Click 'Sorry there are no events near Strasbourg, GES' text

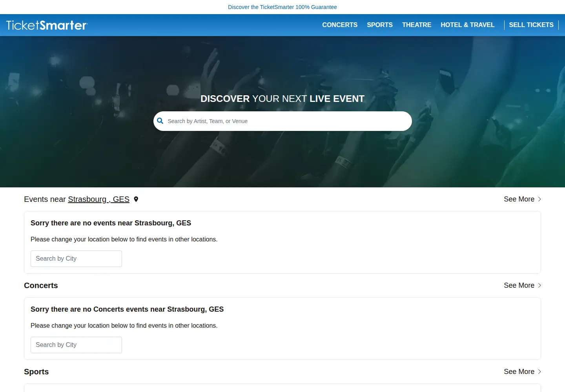pos(111,223)
